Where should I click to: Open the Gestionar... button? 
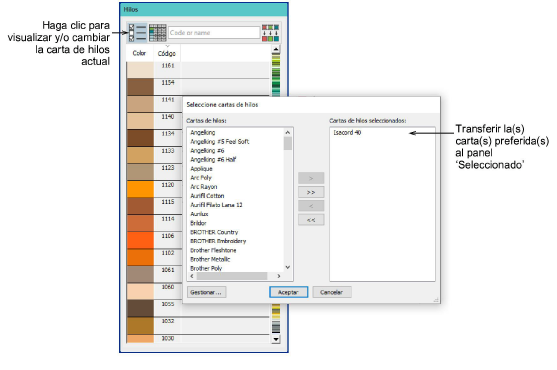click(206, 292)
